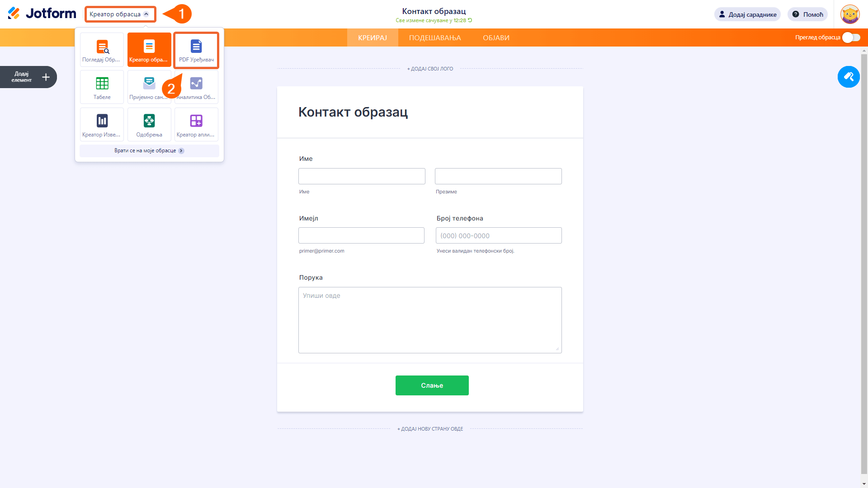Click the green Слање submit button

[432, 385]
